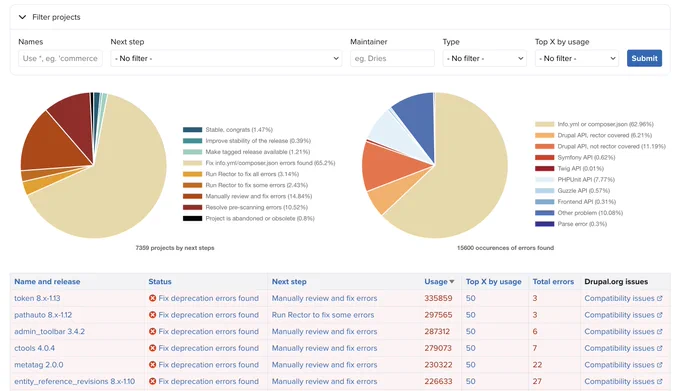Click Resolve pre-scanning errors legend swatch

pos(193,207)
